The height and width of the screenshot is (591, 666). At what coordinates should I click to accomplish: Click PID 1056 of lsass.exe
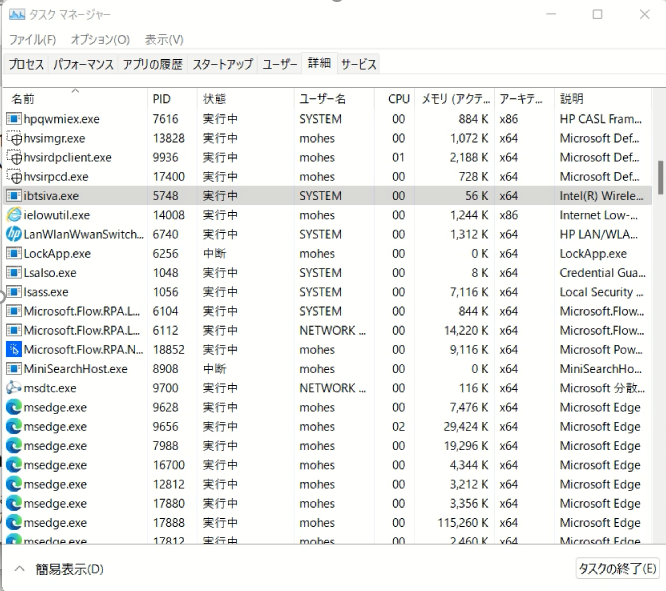[x=166, y=292]
